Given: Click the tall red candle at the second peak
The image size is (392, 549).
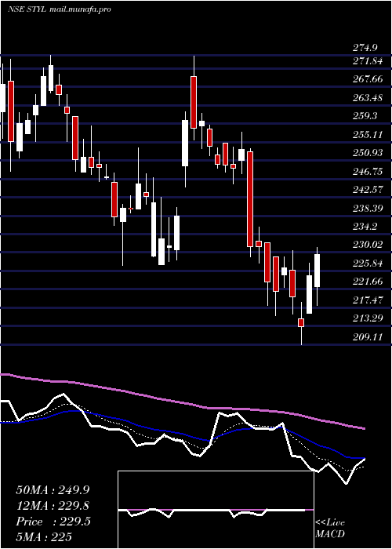Looking at the screenshot, I should point(194,102).
